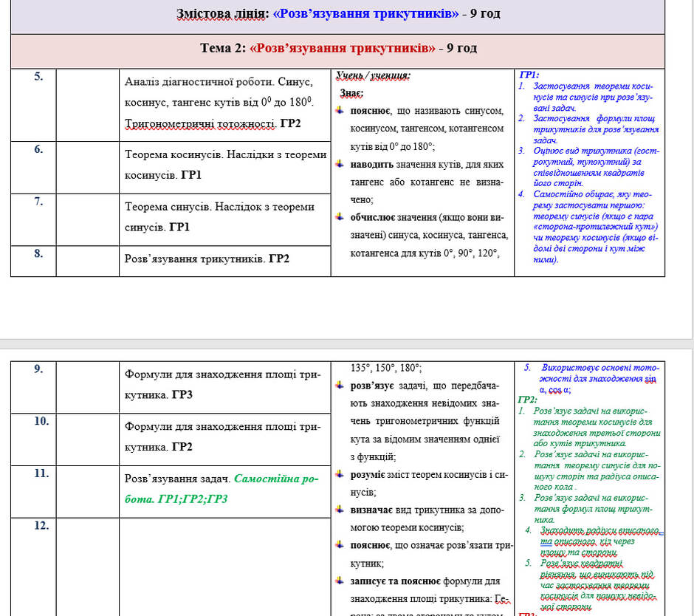Click green item "тання формул площ трикут-"
Image resolution: width=694 pixels, height=616 pixels.
click(593, 510)
